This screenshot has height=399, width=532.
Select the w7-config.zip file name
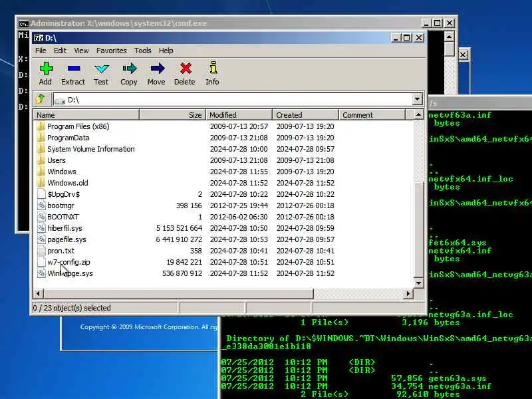click(x=68, y=262)
